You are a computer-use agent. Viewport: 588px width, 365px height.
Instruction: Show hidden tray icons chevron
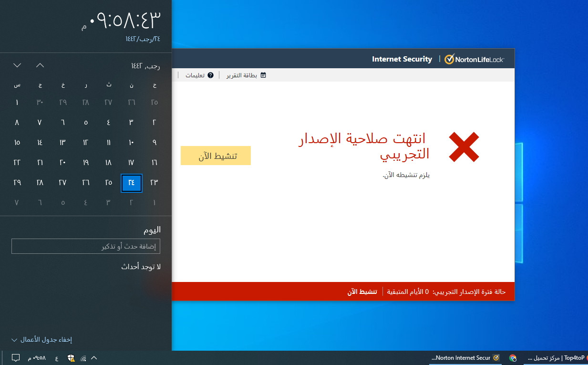click(x=94, y=357)
